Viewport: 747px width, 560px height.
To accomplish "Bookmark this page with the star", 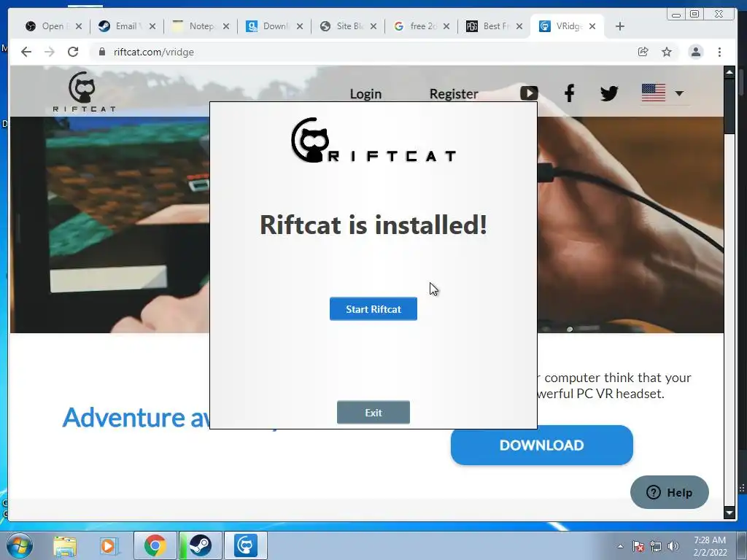I will pos(667,52).
